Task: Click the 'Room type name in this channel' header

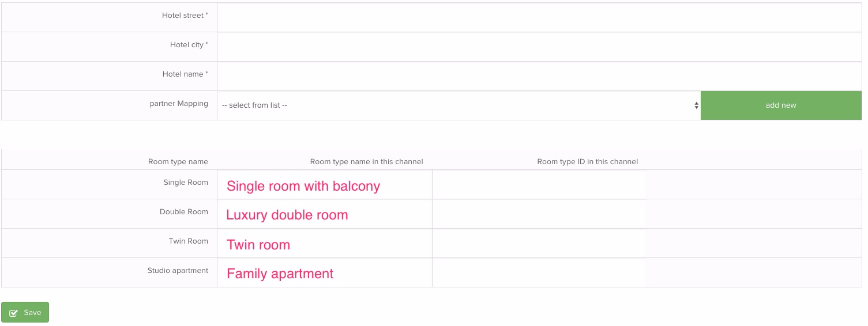Action: [366, 162]
